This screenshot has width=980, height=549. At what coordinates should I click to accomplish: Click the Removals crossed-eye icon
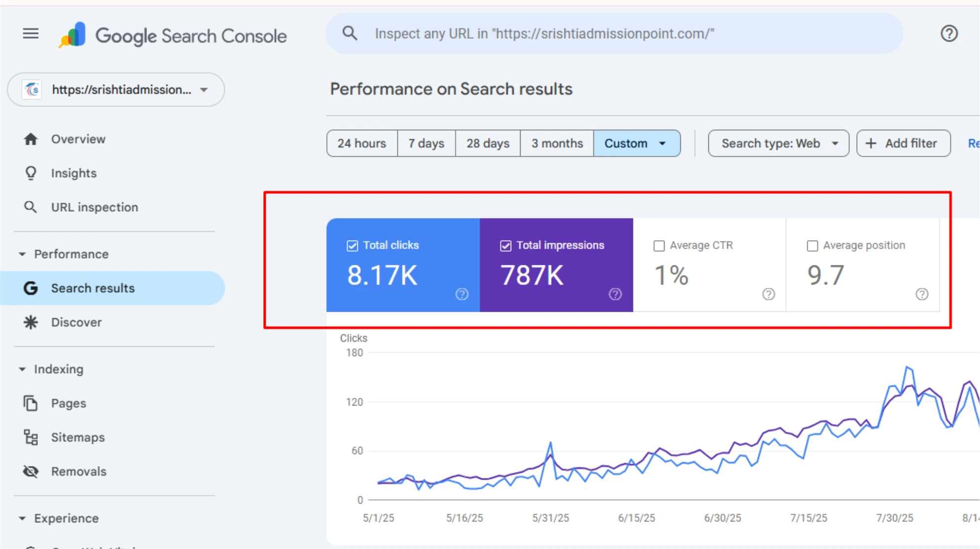31,471
